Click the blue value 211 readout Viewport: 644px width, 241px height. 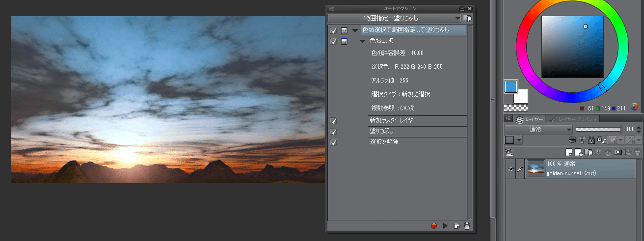tap(620, 108)
